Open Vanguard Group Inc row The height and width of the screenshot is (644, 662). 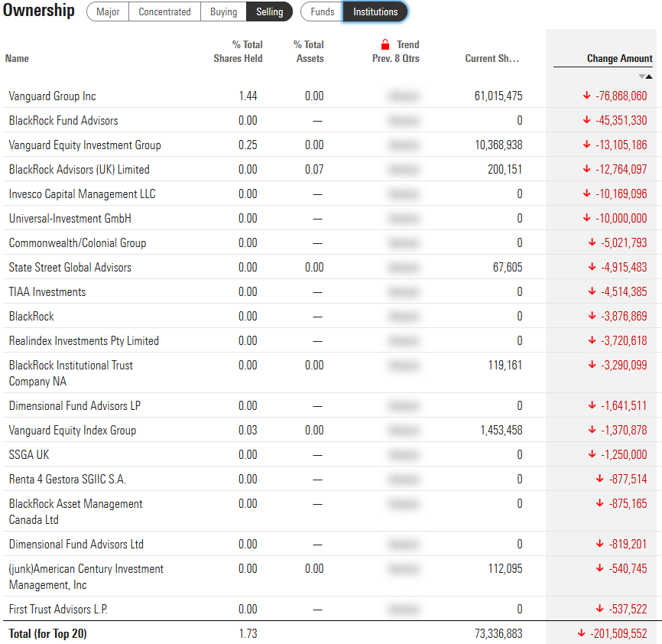[52, 96]
